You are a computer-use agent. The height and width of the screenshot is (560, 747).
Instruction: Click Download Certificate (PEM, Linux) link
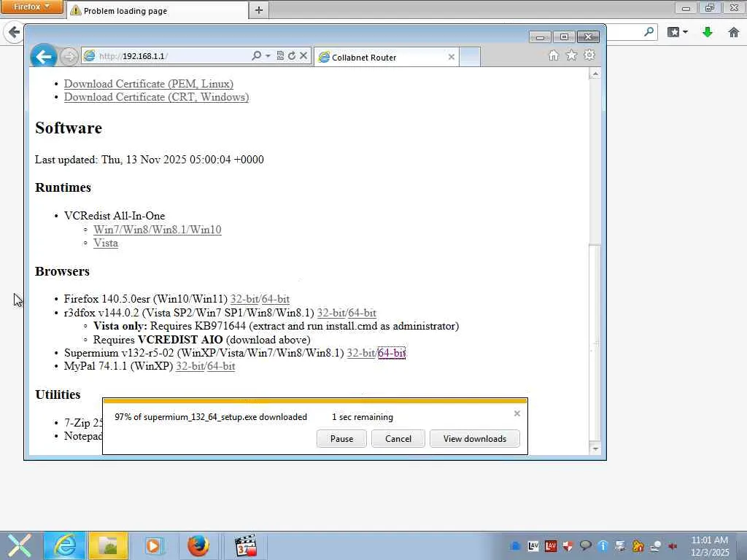coord(149,84)
